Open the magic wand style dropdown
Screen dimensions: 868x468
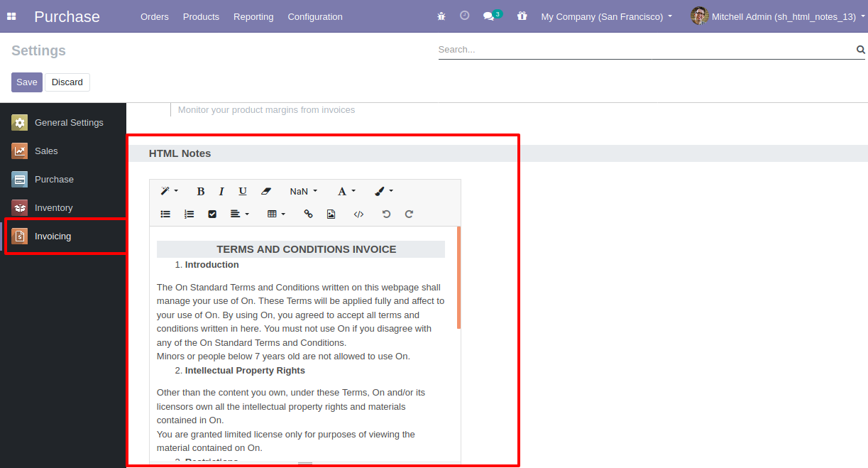click(x=169, y=191)
